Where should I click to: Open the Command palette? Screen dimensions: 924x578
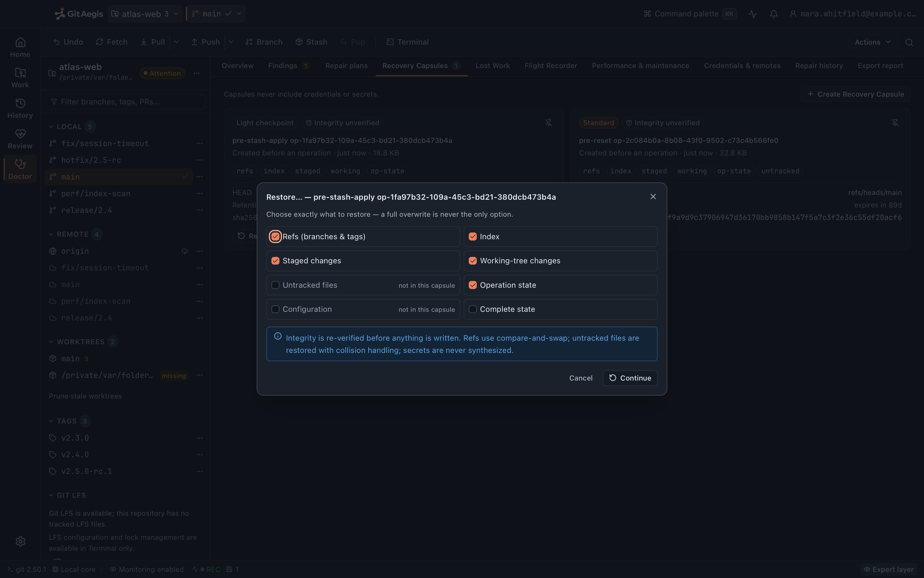coord(690,14)
